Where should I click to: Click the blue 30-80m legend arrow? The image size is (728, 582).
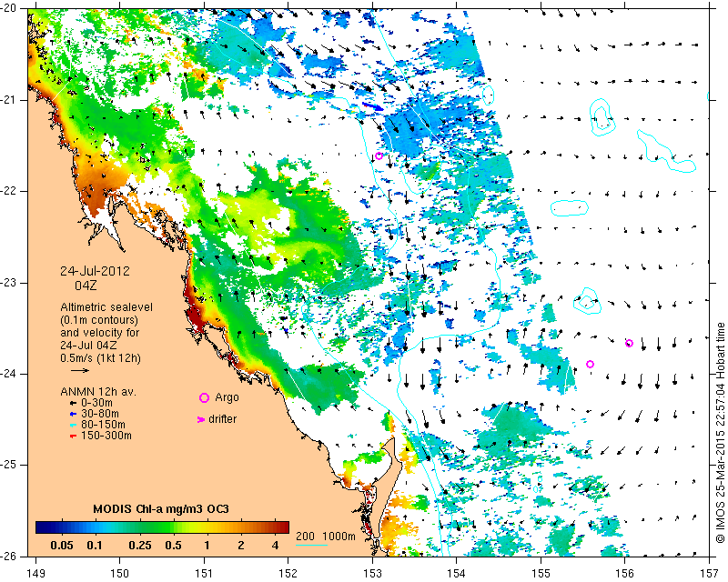[73, 414]
